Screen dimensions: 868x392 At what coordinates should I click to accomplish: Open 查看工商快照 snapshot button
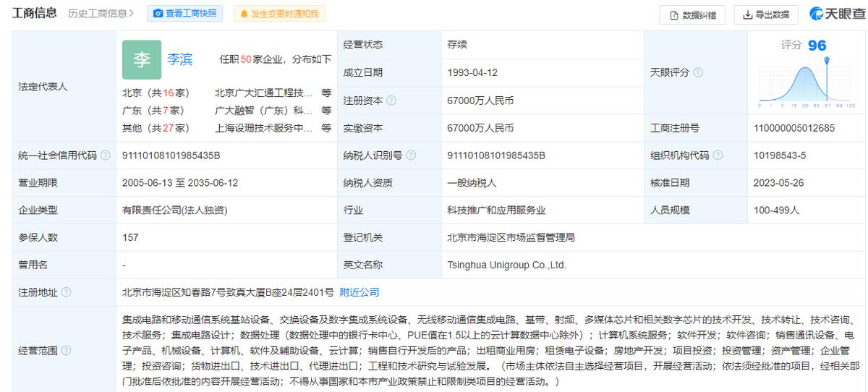click(x=185, y=14)
